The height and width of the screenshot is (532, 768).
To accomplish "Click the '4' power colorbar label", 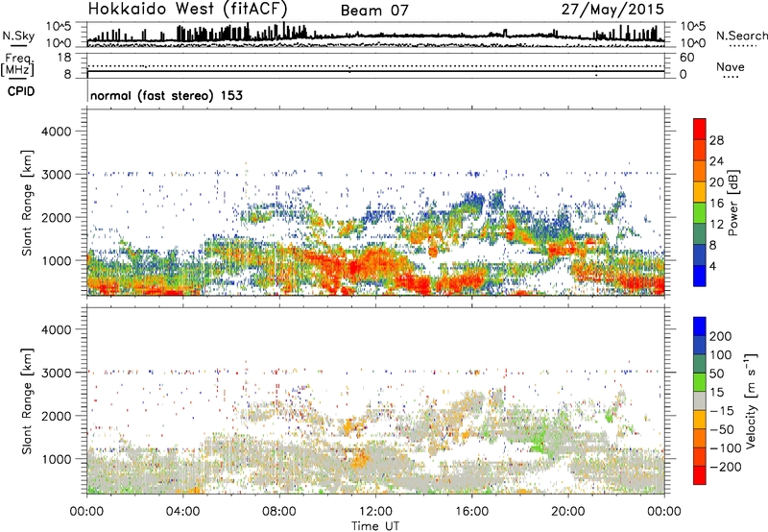I will (x=712, y=266).
